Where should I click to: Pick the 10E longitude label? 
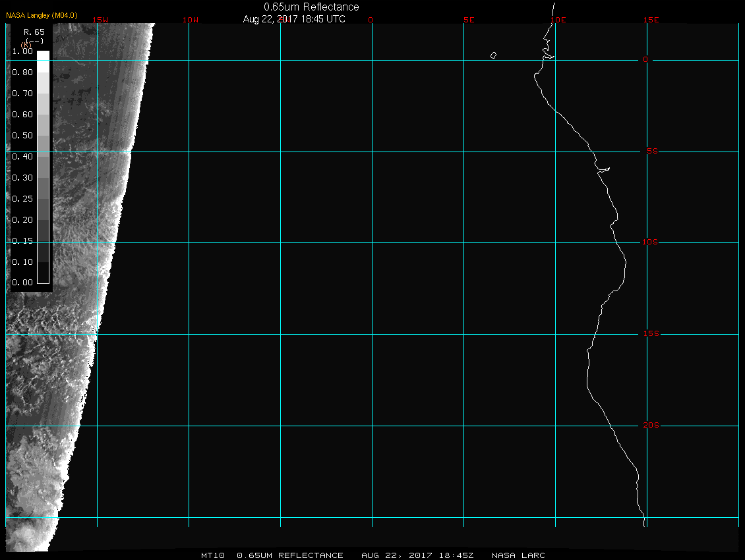point(558,20)
